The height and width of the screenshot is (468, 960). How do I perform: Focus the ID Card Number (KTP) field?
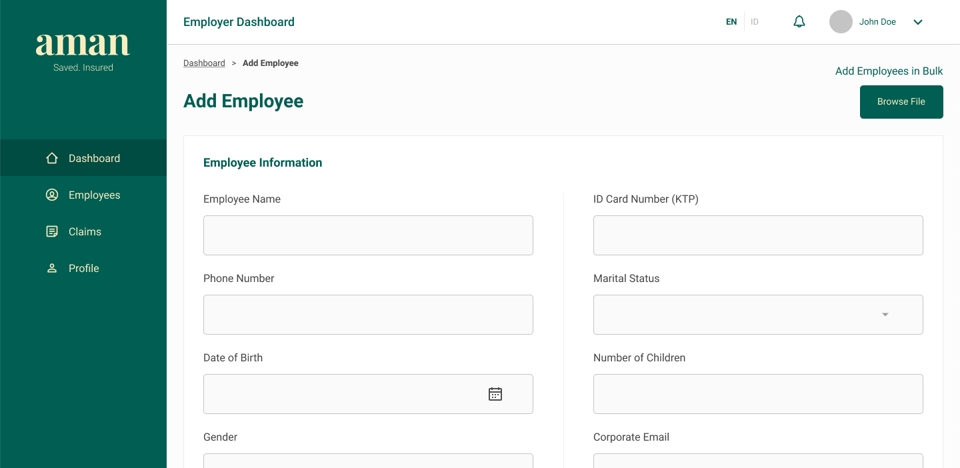pyautogui.click(x=758, y=235)
